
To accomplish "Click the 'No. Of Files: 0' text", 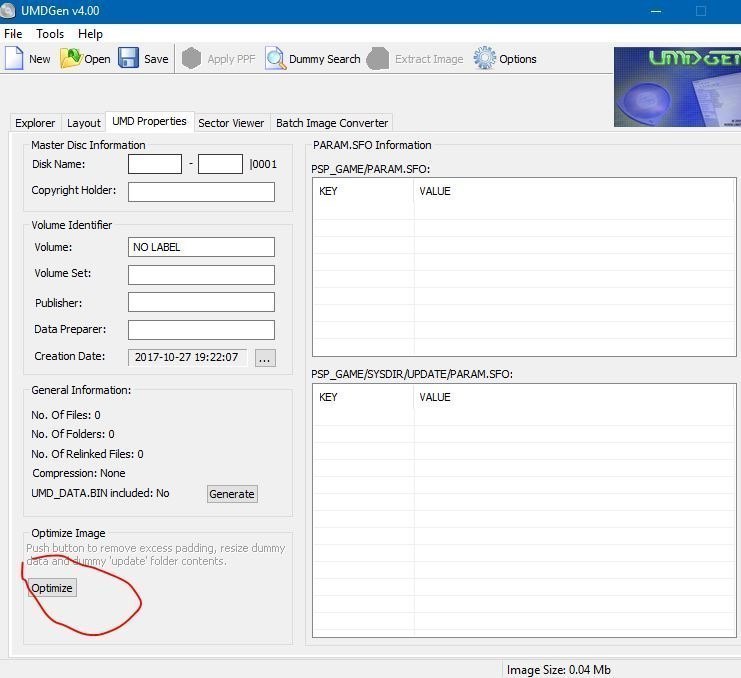I will coord(66,415).
